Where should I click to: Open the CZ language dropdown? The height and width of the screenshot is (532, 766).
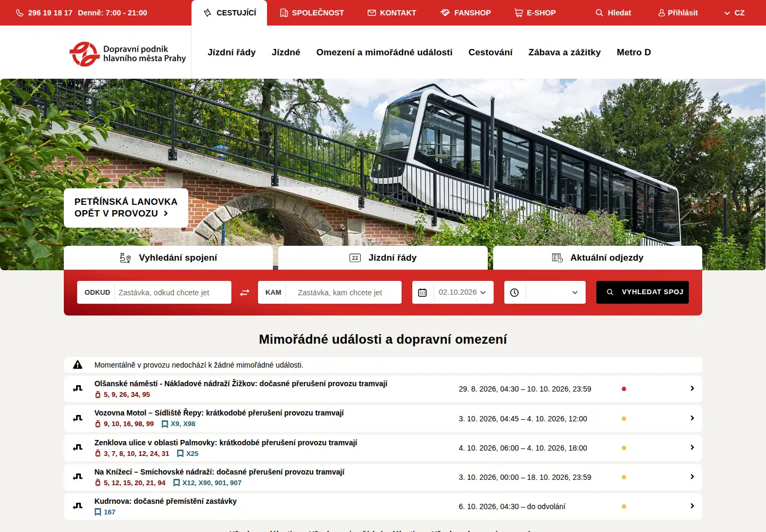(734, 13)
